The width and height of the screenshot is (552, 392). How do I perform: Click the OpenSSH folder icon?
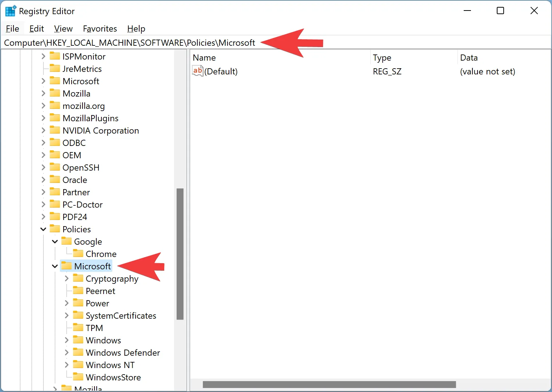click(55, 167)
